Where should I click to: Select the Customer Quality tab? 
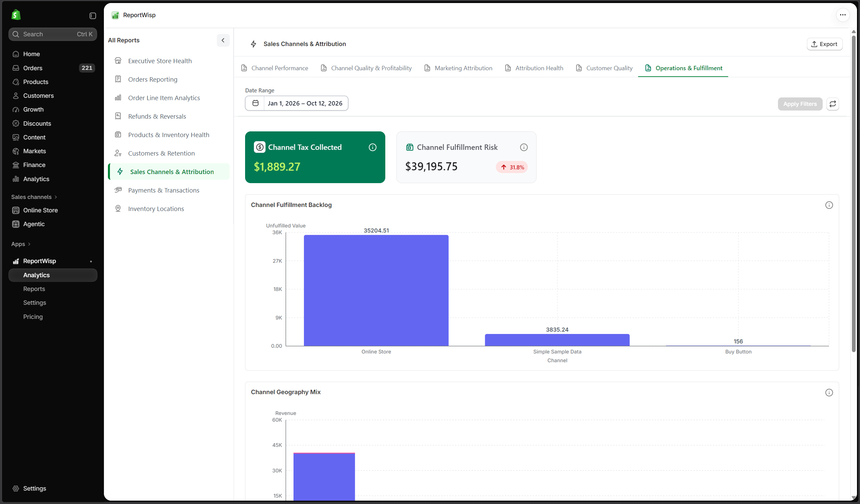[x=604, y=68]
